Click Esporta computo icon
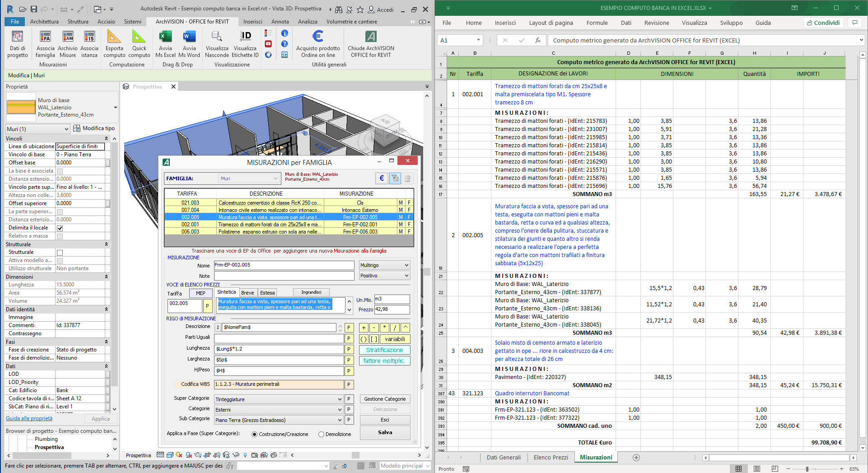868x473 pixels. pos(114,44)
